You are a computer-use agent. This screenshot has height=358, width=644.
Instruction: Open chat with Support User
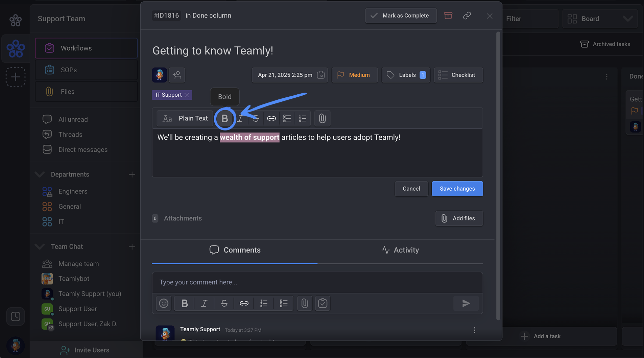click(77, 309)
